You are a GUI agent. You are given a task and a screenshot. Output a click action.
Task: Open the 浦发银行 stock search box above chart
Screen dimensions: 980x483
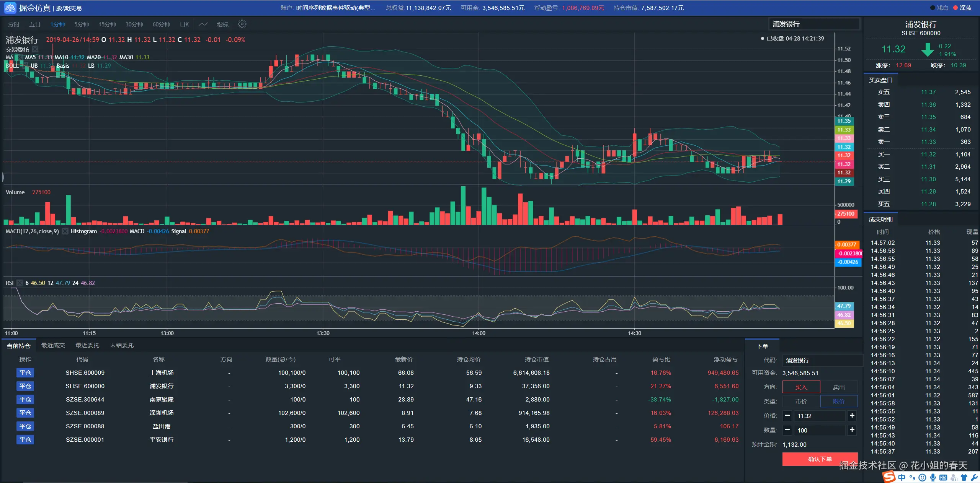tap(813, 24)
